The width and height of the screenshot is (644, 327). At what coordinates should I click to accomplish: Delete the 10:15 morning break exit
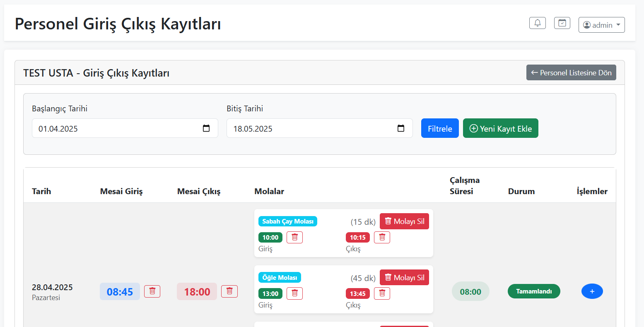pyautogui.click(x=382, y=237)
